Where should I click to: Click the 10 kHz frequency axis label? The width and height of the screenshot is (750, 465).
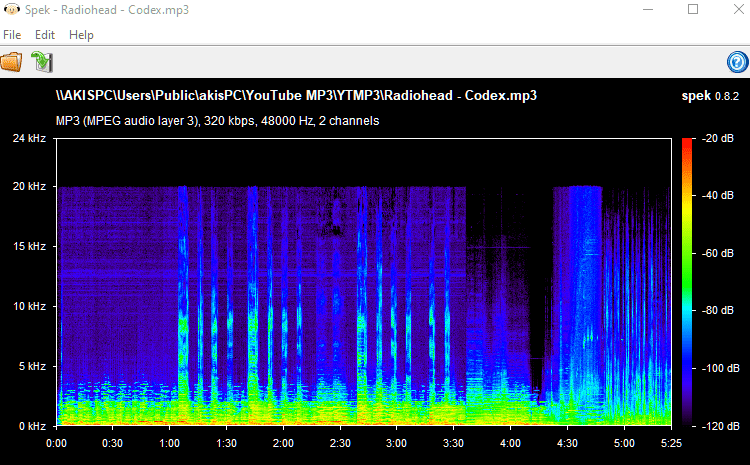[30, 306]
